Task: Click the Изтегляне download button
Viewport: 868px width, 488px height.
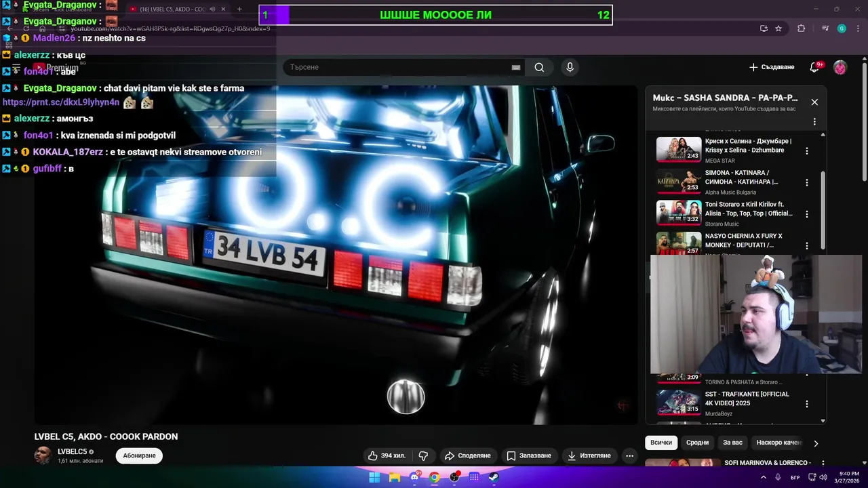Action: [x=589, y=455]
